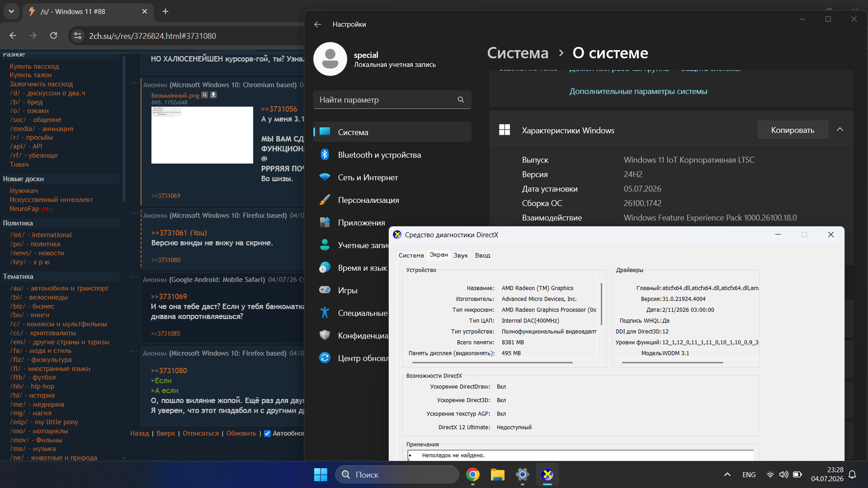
Task: Click the Вверх link below thread
Action: coord(166,433)
